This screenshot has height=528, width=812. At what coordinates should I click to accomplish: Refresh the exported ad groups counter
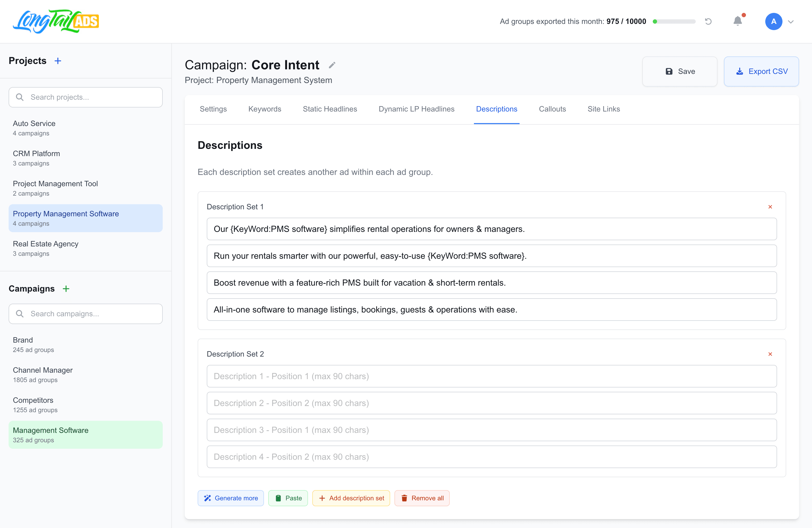[x=708, y=21]
